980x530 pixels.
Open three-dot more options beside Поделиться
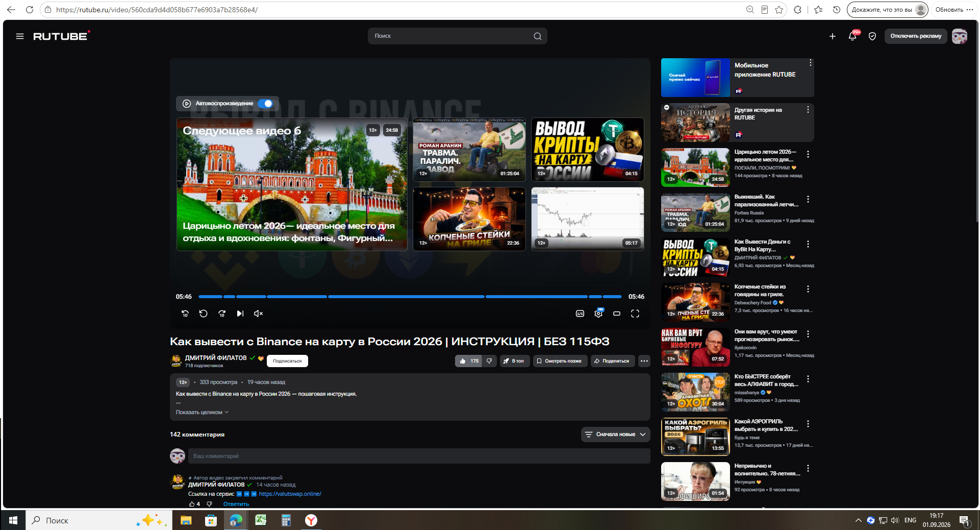(644, 361)
